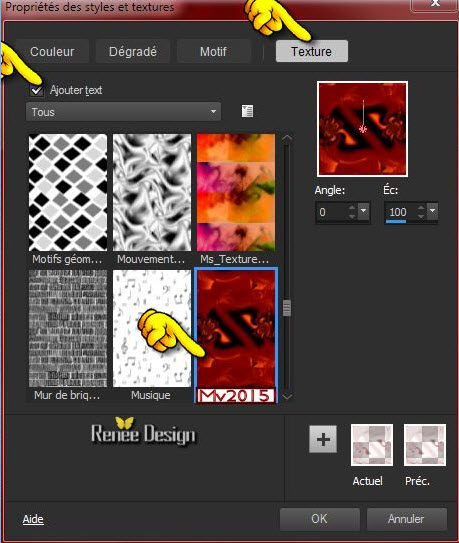Open the Tous category dropdown
Viewport: 459px width, 543px height.
(123, 112)
